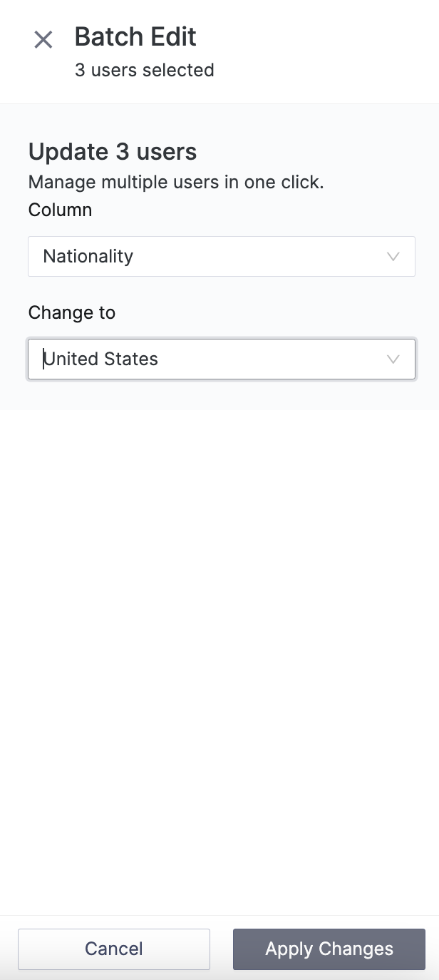
Task: Click the close icon beside the Batch Edit title
Action: pyautogui.click(x=43, y=40)
